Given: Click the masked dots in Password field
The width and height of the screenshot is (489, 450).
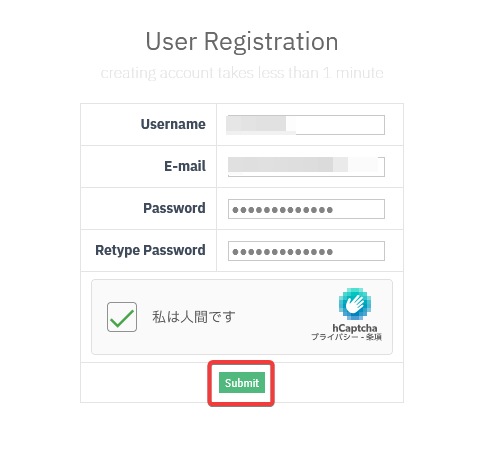Looking at the screenshot, I should point(282,210).
